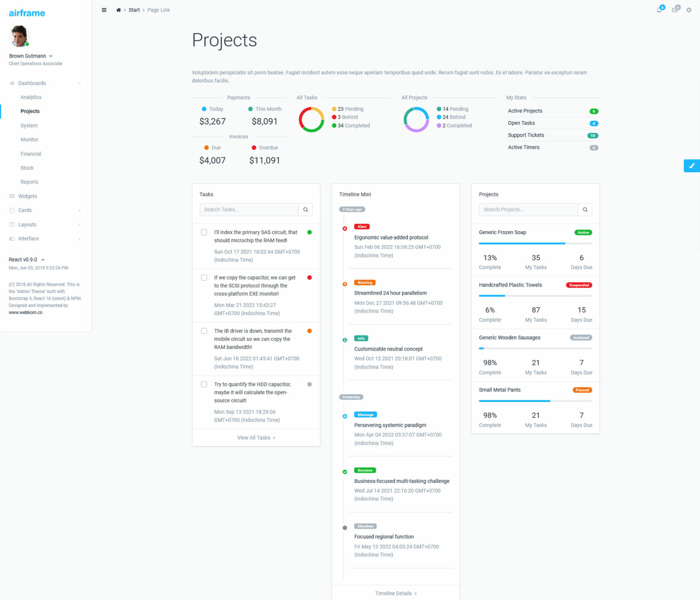The width and height of the screenshot is (700, 600).
Task: Toggle the hamburger menu icon
Action: tap(104, 10)
